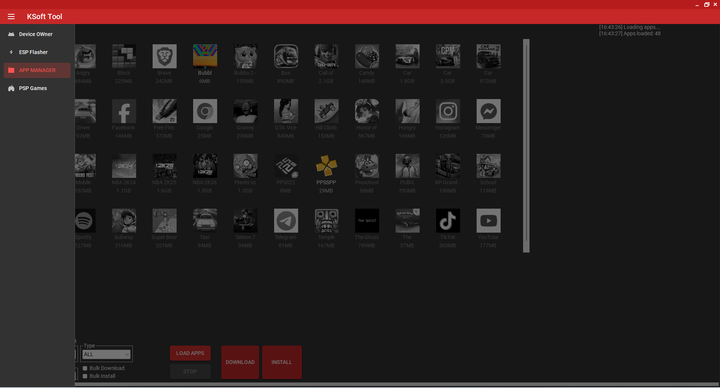Select the TikTok app icon
This screenshot has width=720, height=388.
click(x=448, y=221)
